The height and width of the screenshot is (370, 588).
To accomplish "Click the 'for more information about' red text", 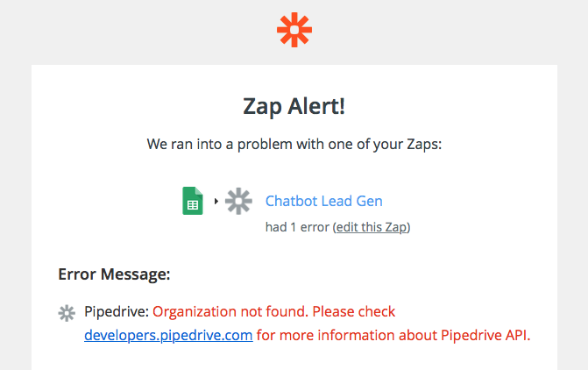I will tap(347, 335).
